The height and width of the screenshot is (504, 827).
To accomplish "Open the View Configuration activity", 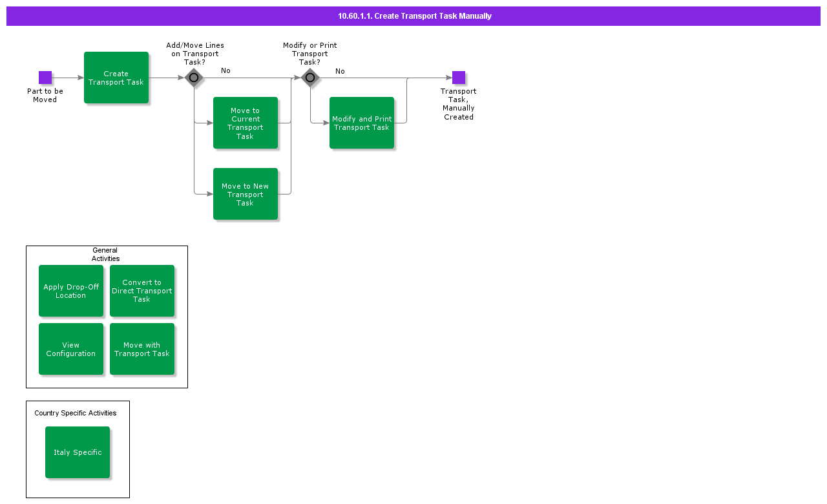I will click(x=71, y=349).
